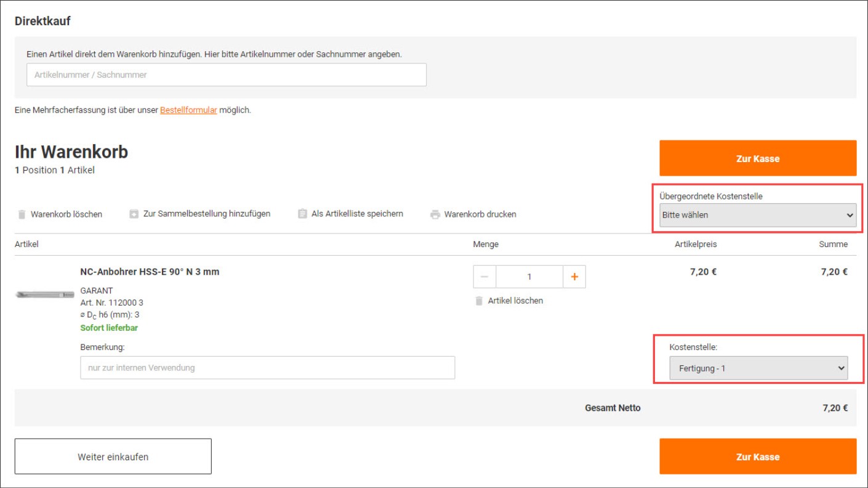Click the NC-Anbohrer product thumbnail image
868x488 pixels.
(44, 295)
